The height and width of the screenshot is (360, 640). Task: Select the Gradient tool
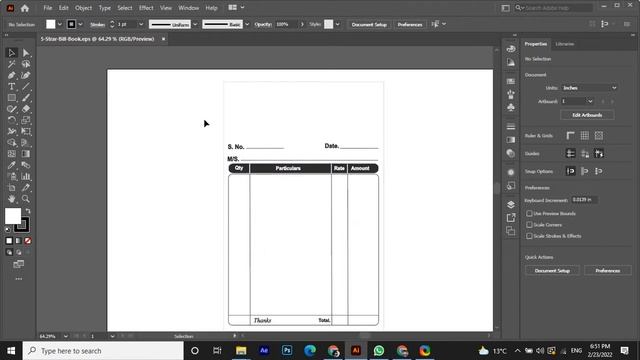click(26, 154)
